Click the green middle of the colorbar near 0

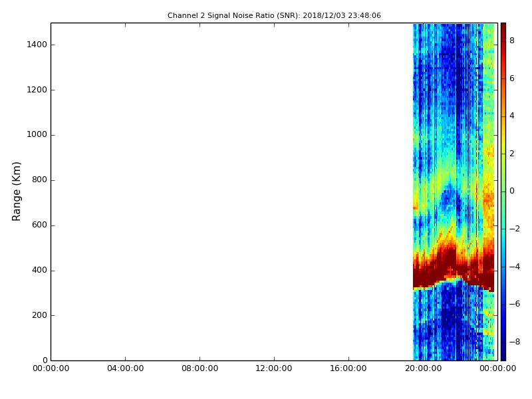tap(503, 191)
